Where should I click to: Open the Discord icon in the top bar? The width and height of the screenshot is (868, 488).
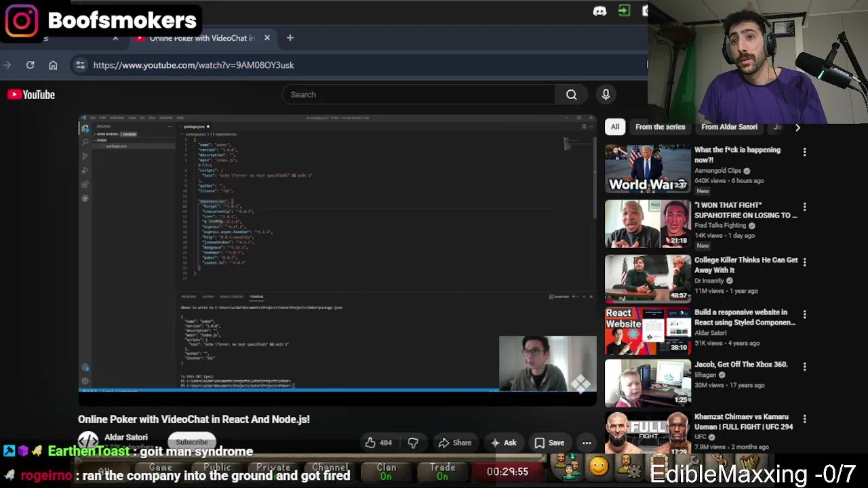click(x=599, y=11)
